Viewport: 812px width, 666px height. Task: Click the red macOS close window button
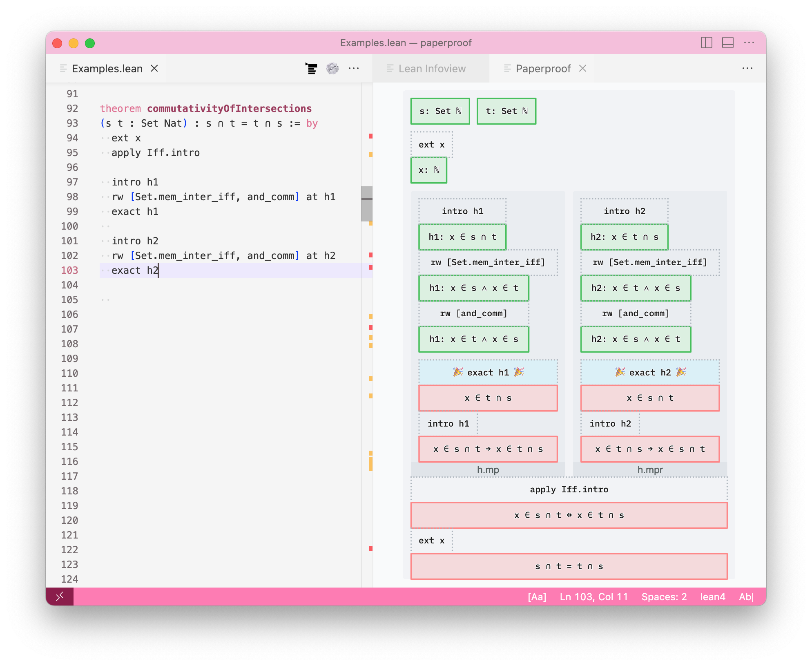tap(57, 43)
